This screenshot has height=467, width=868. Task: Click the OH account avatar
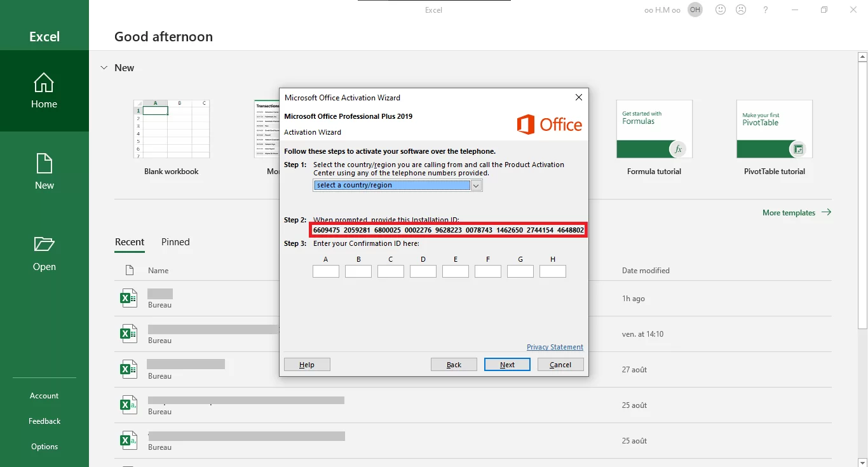coord(695,10)
